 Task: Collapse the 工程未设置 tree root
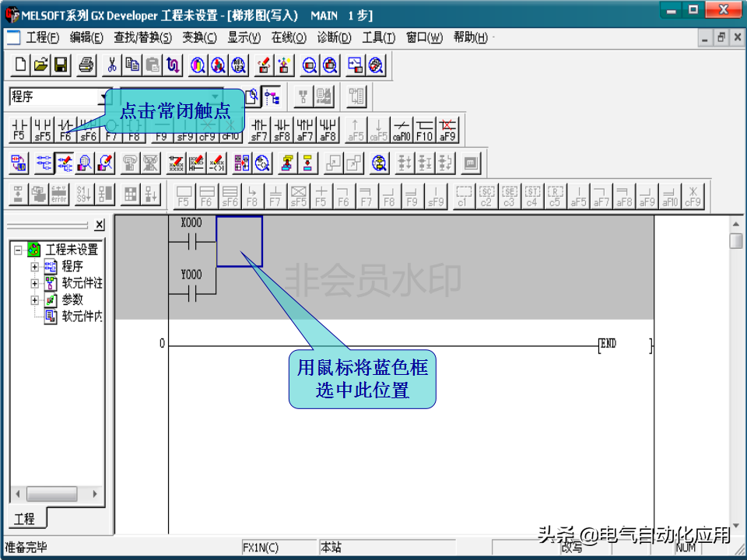pos(18,250)
